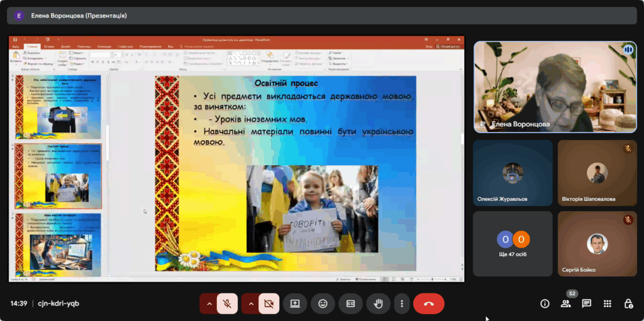The image size is (644, 321).
Task: Click the Present screen button
Action: click(295, 303)
